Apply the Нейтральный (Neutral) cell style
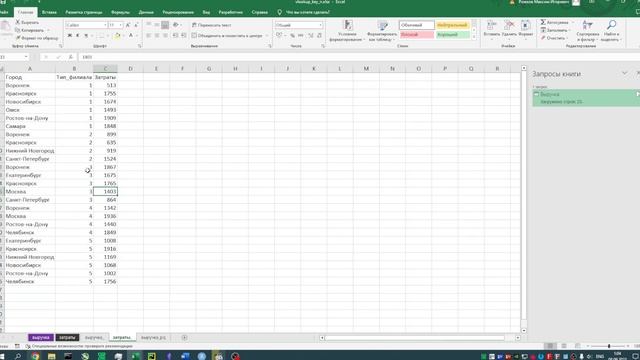Image resolution: width=640 pixels, height=360 pixels. [x=452, y=25]
